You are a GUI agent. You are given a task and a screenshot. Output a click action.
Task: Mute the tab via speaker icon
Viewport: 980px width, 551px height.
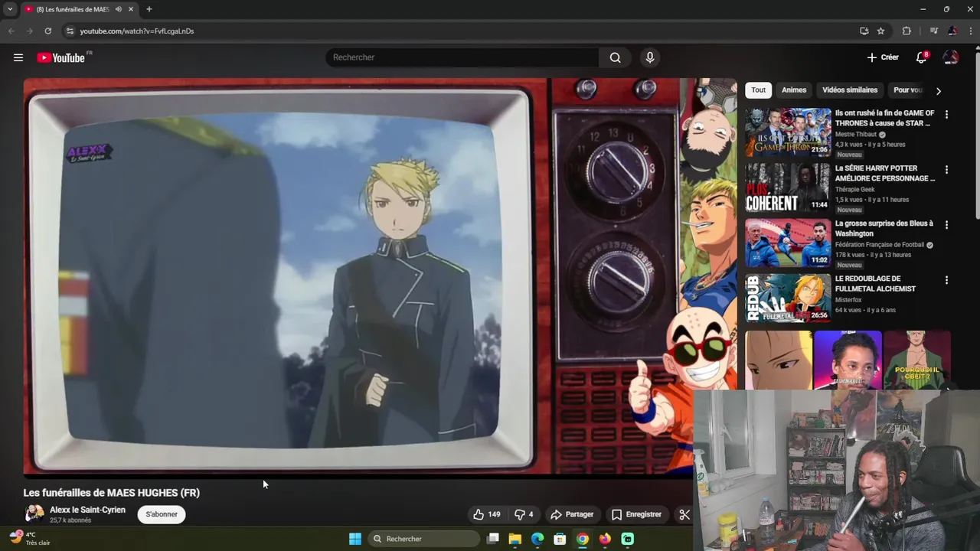(x=118, y=9)
